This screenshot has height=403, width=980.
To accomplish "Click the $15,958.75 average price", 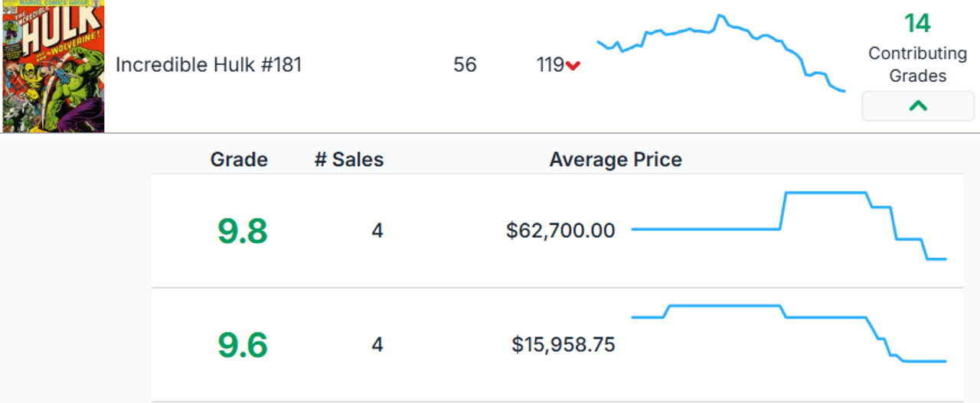I will tap(563, 345).
